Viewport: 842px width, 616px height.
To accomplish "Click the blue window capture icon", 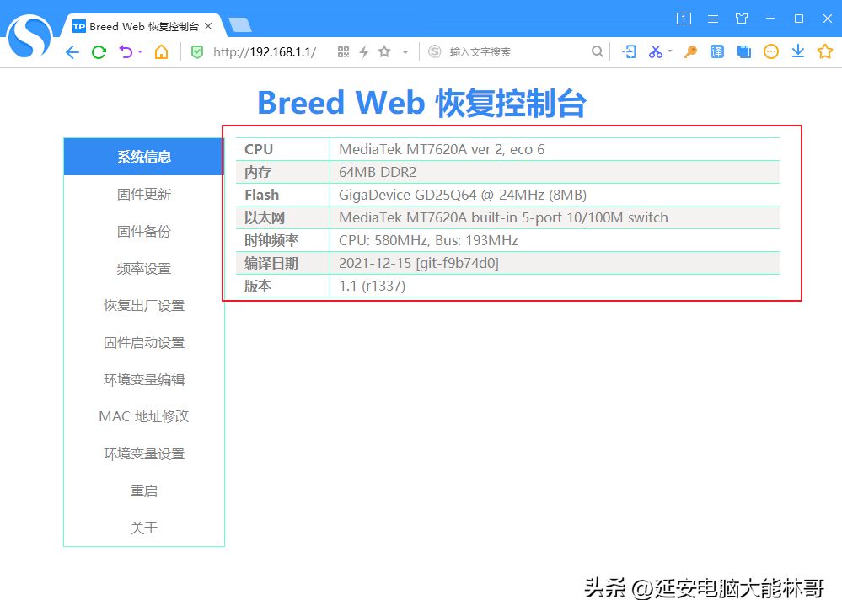I will pyautogui.click(x=743, y=51).
